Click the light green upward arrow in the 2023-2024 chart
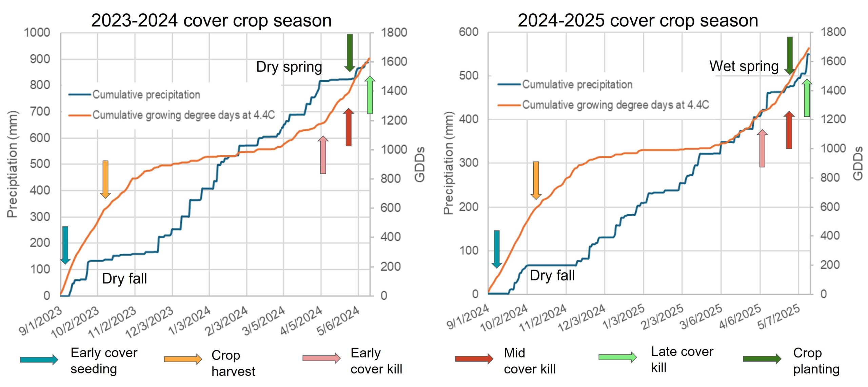This screenshot has width=868, height=387. point(370,95)
